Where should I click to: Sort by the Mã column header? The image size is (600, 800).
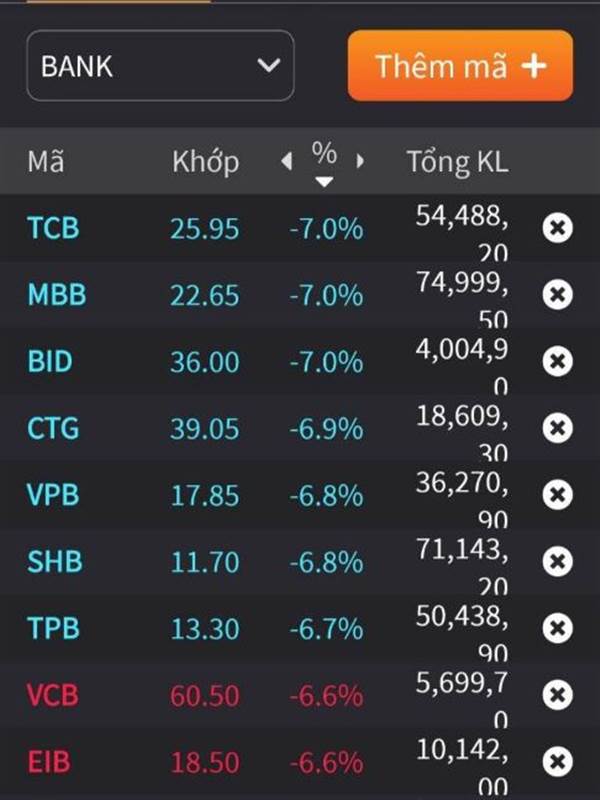pos(45,161)
